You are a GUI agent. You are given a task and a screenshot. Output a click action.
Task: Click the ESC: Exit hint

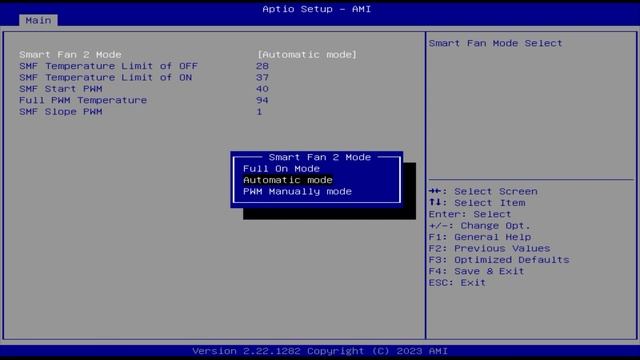(457, 283)
